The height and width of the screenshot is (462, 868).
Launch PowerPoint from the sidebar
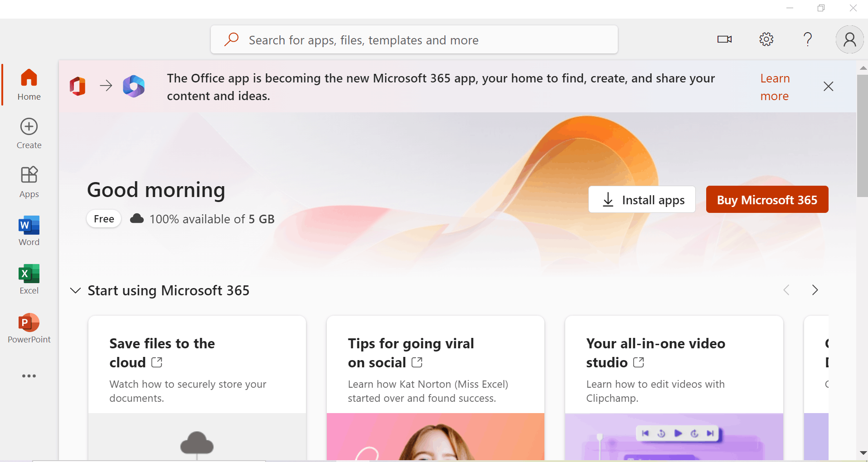pos(29,328)
